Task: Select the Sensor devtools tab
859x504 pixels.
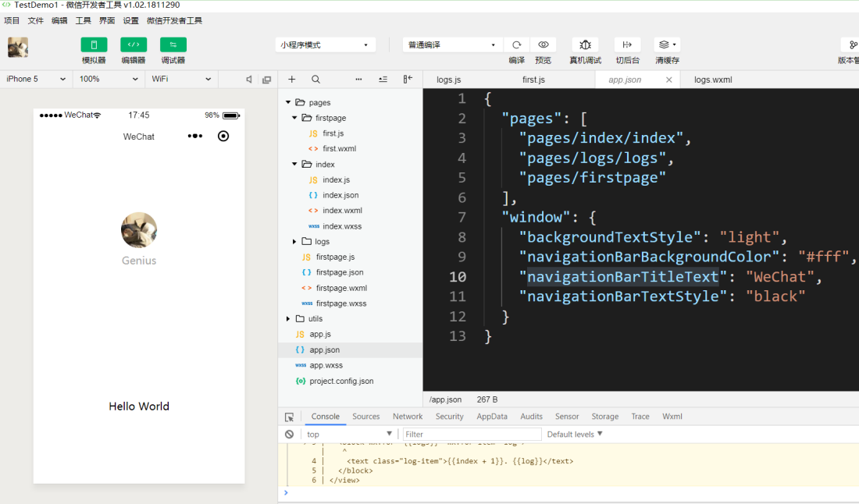Action: (567, 417)
